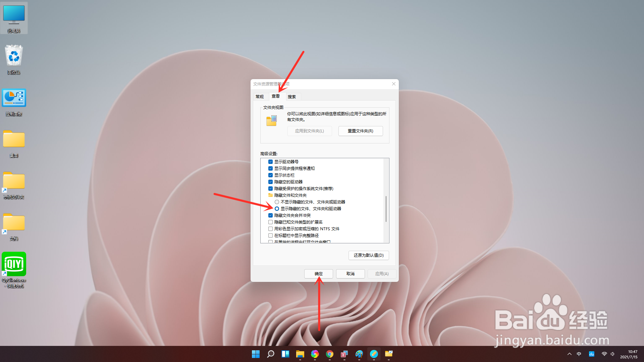Launch Google Chrome from the taskbar
The height and width of the screenshot is (362, 644).
pyautogui.click(x=329, y=354)
